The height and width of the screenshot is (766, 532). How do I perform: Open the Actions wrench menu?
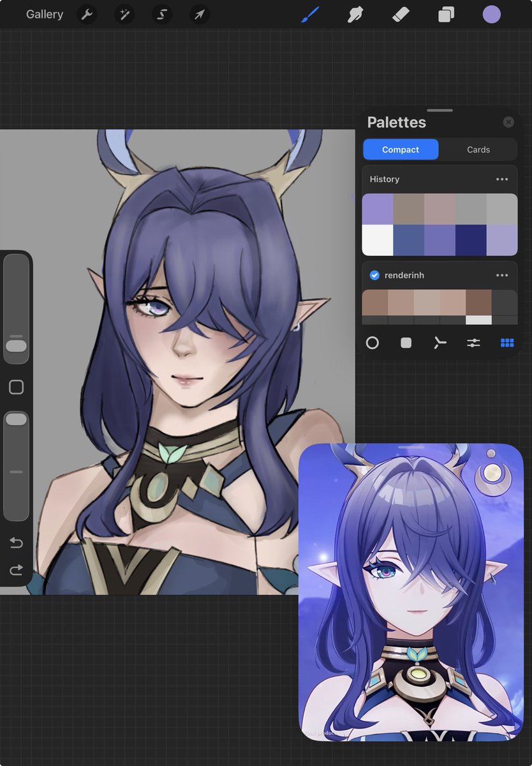(x=86, y=14)
